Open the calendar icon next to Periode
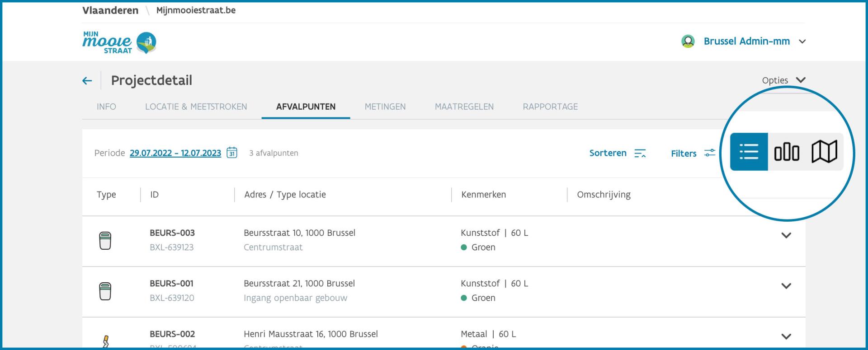The image size is (868, 350). tap(231, 153)
